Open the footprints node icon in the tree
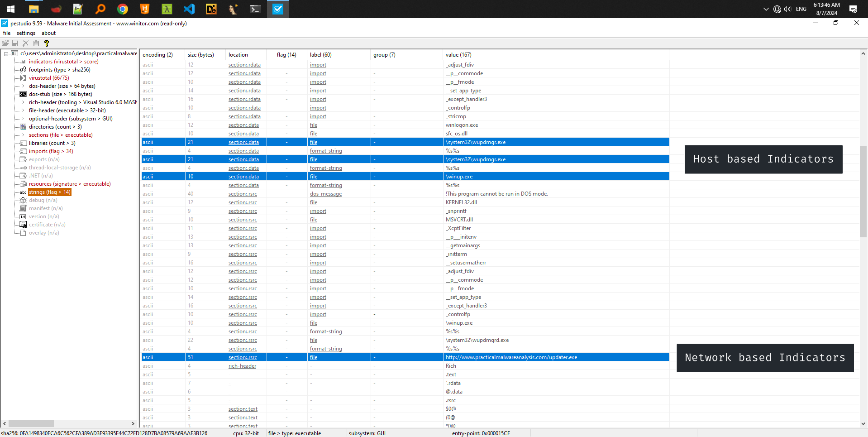Screen dimensions: 868x437 (x=23, y=70)
